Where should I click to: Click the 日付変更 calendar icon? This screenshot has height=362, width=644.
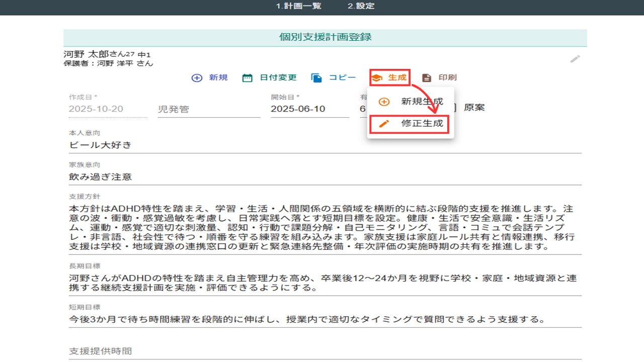click(x=247, y=78)
